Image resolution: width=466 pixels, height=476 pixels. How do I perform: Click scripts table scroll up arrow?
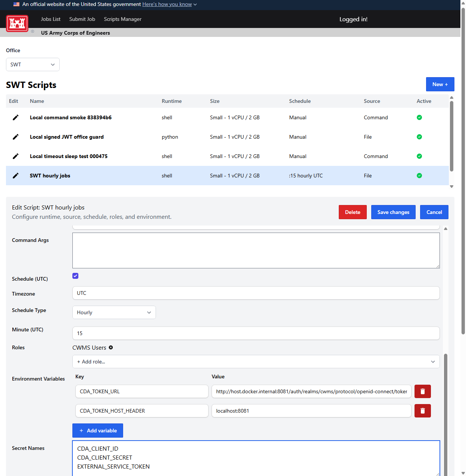451,97
